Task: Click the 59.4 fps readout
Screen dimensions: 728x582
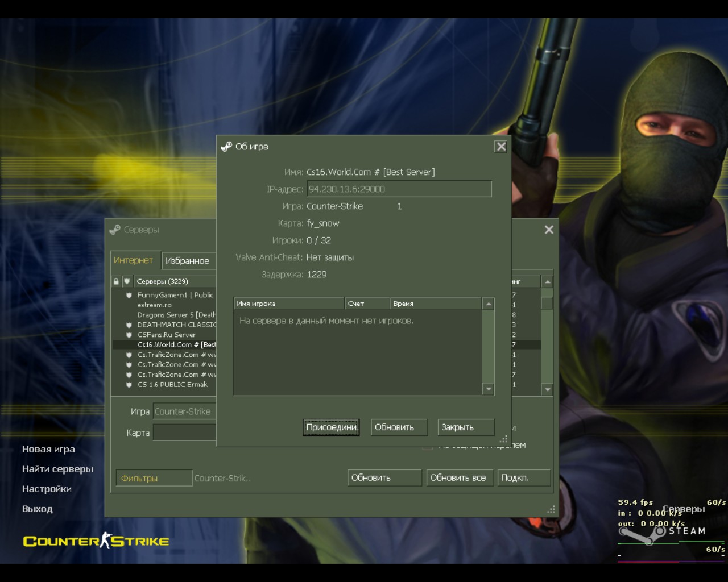Action: click(635, 502)
